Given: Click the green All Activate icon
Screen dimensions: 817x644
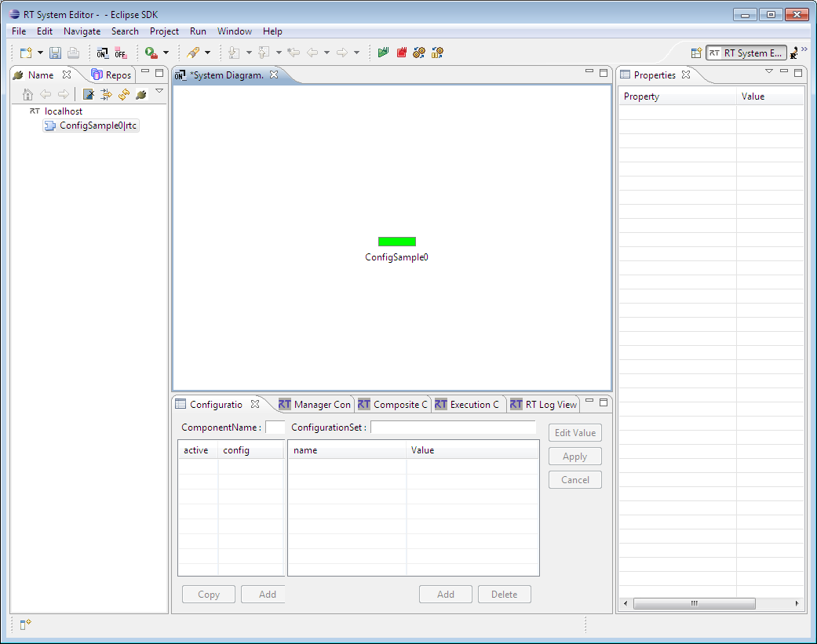Looking at the screenshot, I should (x=384, y=53).
